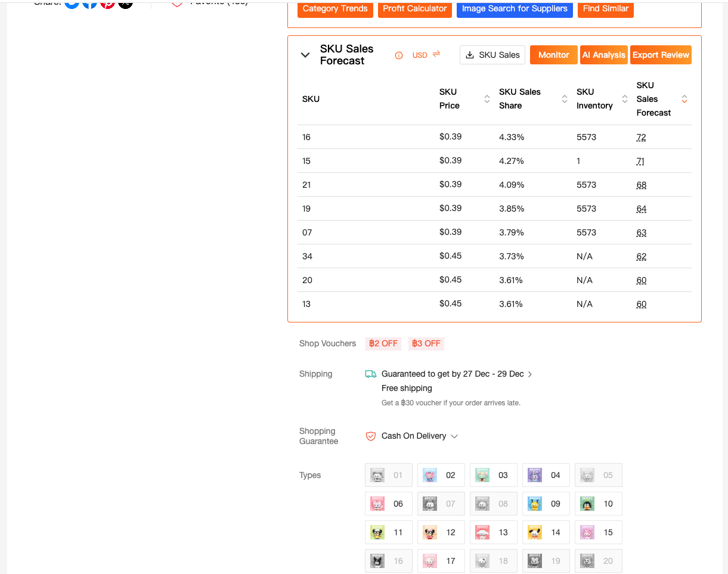
Task: Open the Profit Calculator
Action: pyautogui.click(x=415, y=9)
